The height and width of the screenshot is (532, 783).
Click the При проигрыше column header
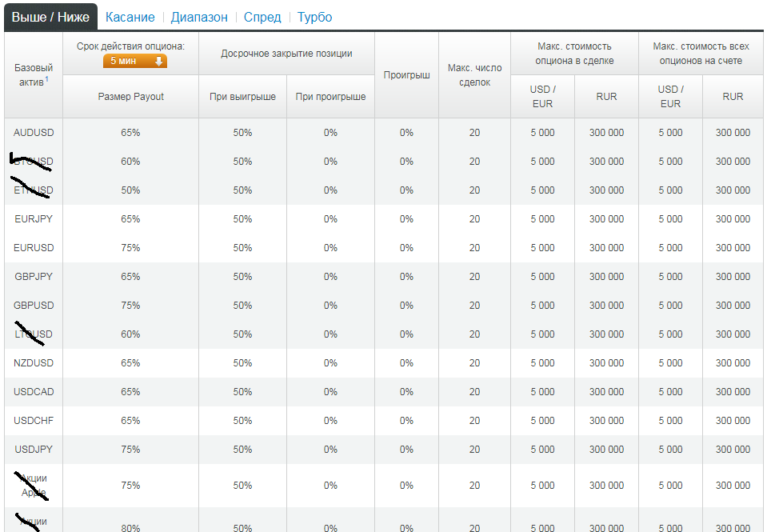[x=330, y=97]
